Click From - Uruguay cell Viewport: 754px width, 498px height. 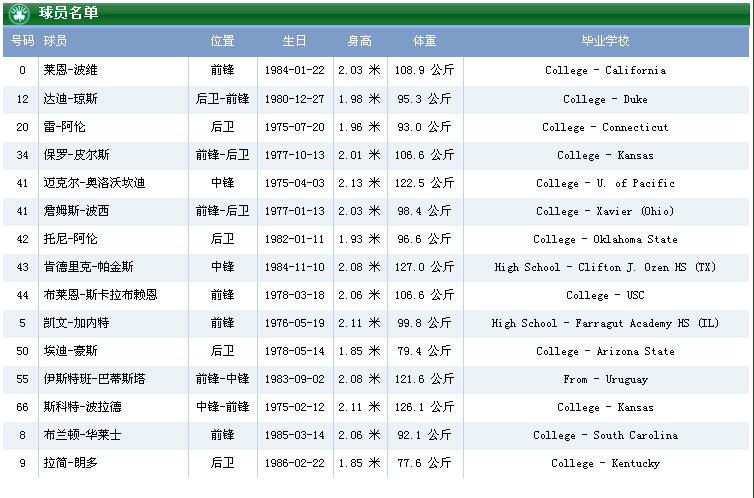coord(605,379)
